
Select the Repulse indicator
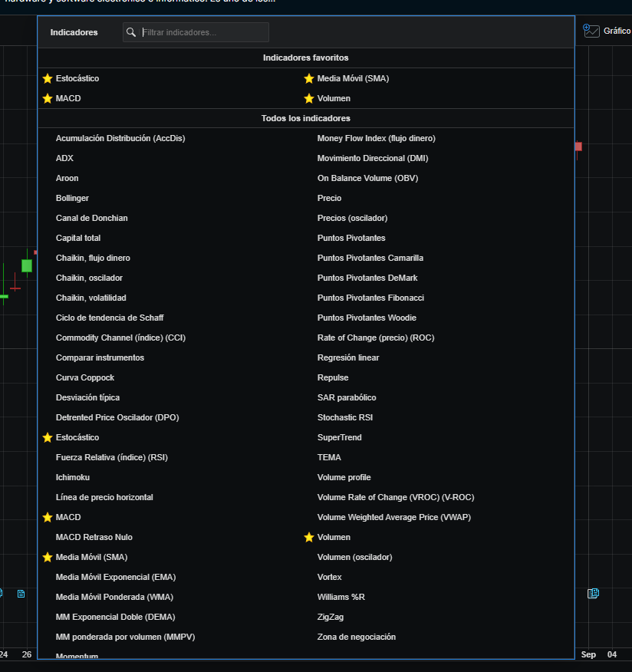(x=333, y=377)
